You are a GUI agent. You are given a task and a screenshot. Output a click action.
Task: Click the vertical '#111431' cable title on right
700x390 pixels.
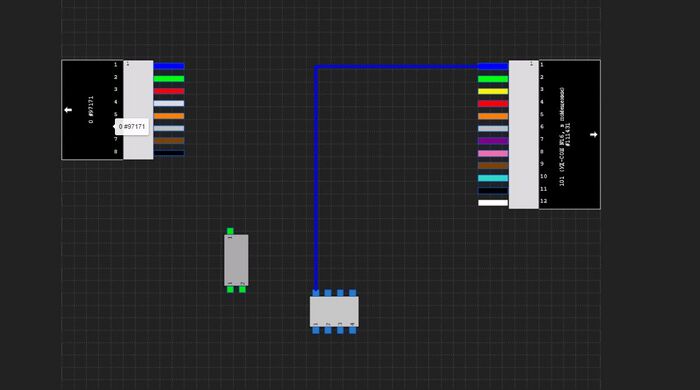[x=567, y=135]
